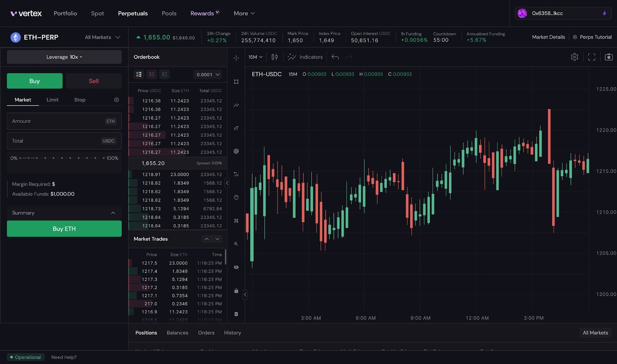
Task: Undo last chart action
Action: [x=335, y=57]
